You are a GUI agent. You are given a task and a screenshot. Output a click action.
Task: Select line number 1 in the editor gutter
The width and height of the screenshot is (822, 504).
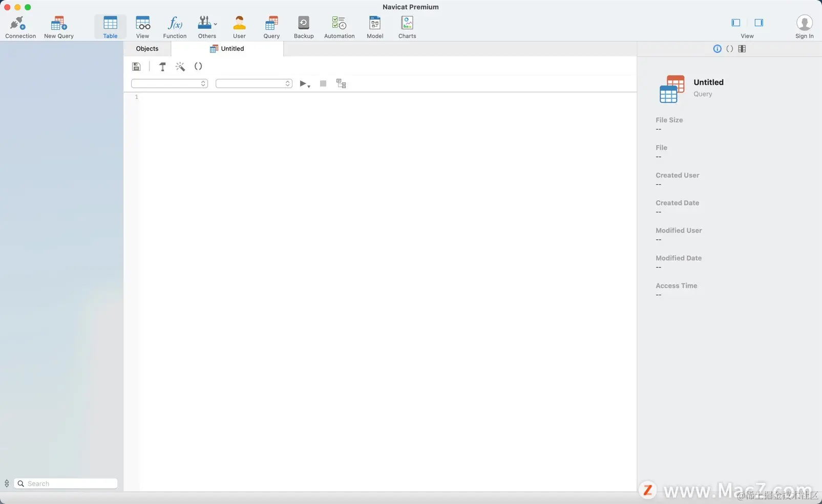coord(137,97)
